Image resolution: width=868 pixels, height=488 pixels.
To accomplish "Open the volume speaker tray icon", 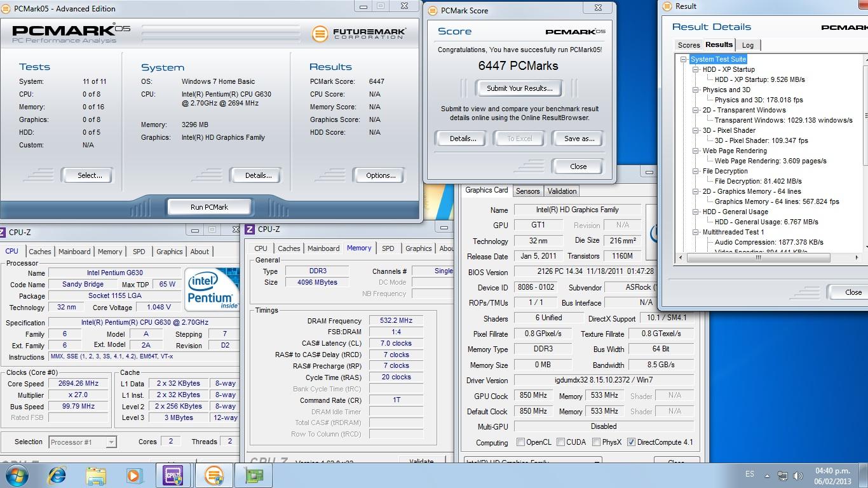I will (797, 475).
